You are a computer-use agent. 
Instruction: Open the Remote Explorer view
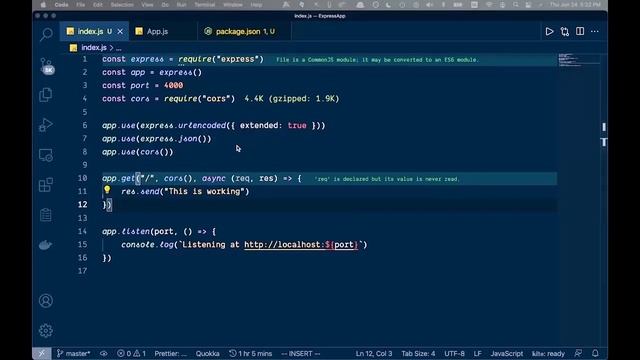click(46, 155)
